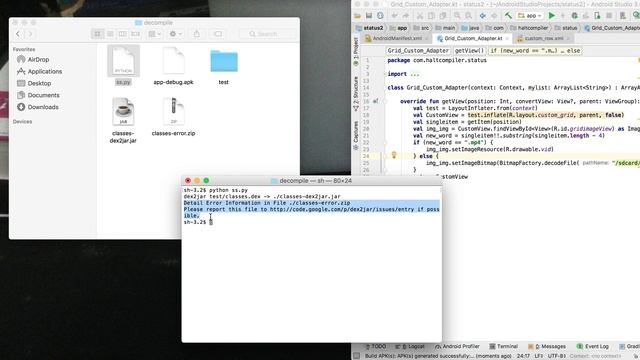Click Paste icon in Android Studio toolbar
640x360 pixels.
[443, 16]
